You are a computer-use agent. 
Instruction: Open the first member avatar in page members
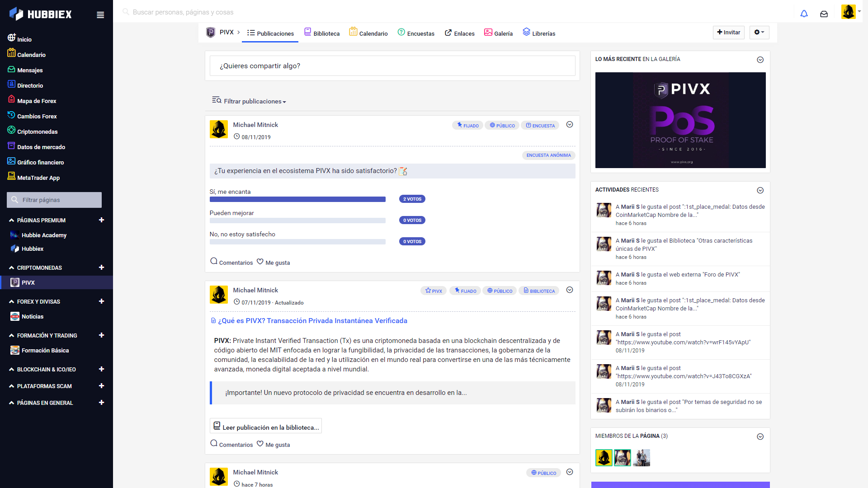click(x=604, y=458)
